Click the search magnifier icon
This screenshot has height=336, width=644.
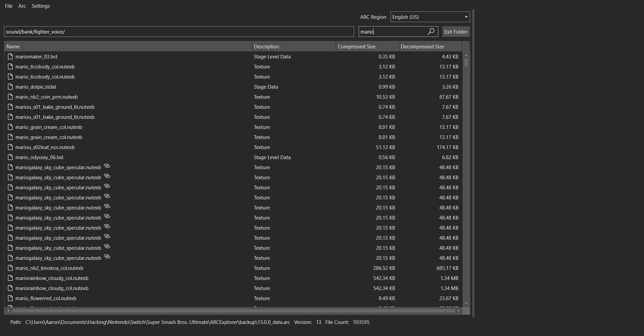point(431,32)
